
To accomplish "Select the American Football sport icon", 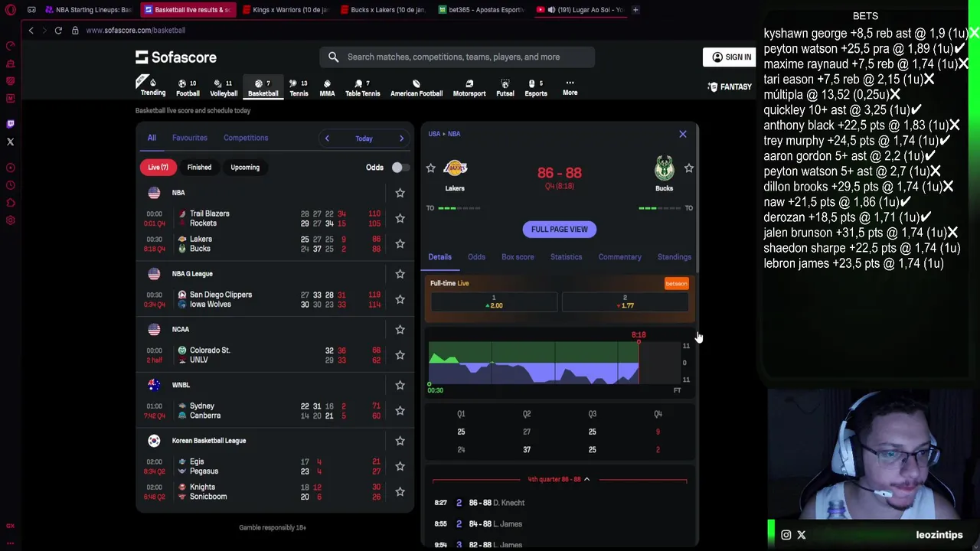I will [x=416, y=87].
